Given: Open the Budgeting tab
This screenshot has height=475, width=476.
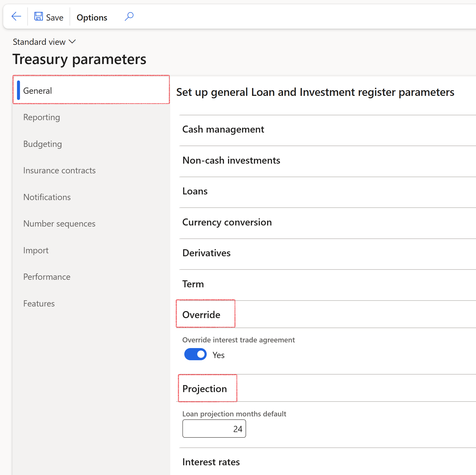Looking at the screenshot, I should (43, 144).
